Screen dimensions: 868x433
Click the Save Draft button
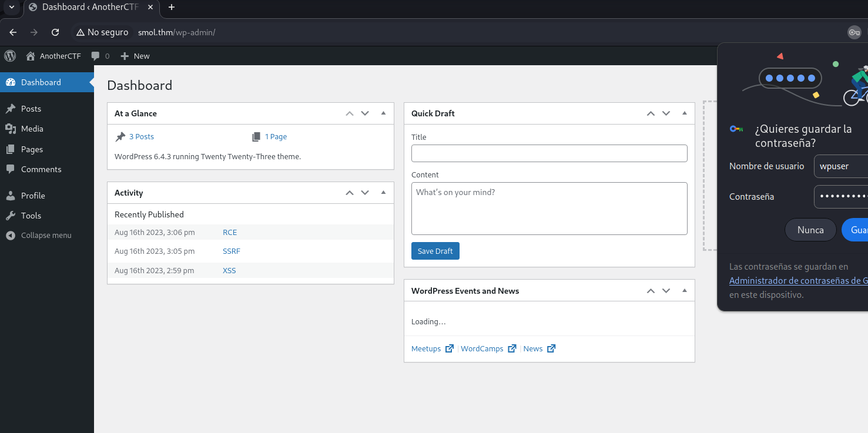(x=435, y=251)
